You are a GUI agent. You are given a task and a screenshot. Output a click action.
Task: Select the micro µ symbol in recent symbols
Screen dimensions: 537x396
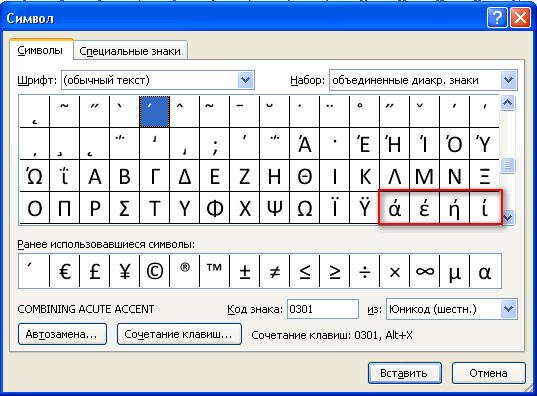(454, 271)
